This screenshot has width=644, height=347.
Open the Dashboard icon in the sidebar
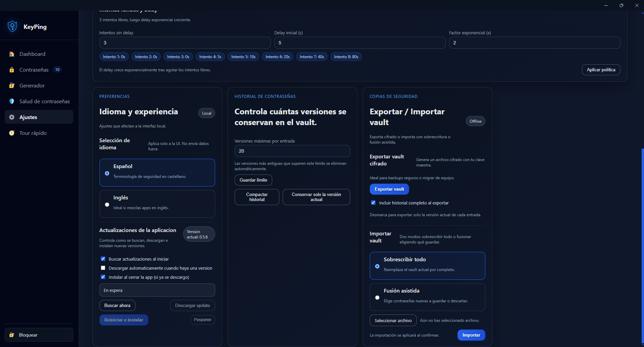(x=12, y=54)
